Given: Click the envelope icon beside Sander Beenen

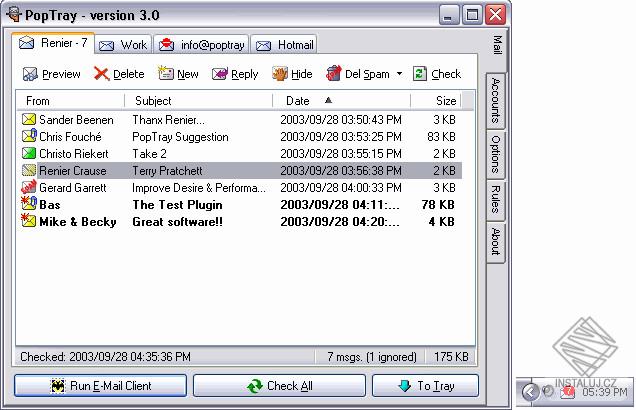Looking at the screenshot, I should point(29,119).
